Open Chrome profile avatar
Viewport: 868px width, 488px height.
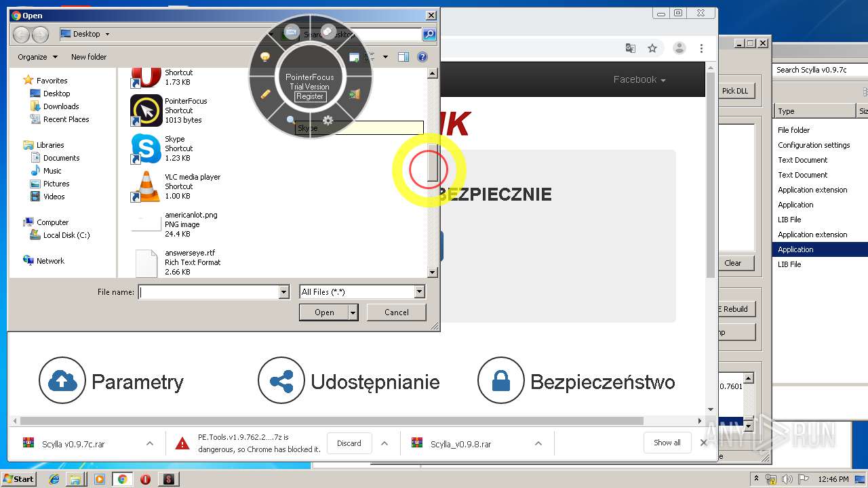click(x=679, y=48)
